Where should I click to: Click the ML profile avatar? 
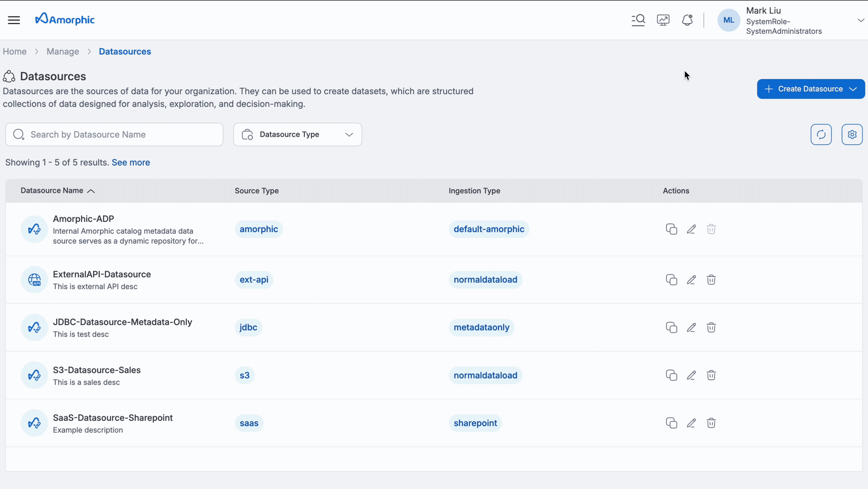pos(728,20)
